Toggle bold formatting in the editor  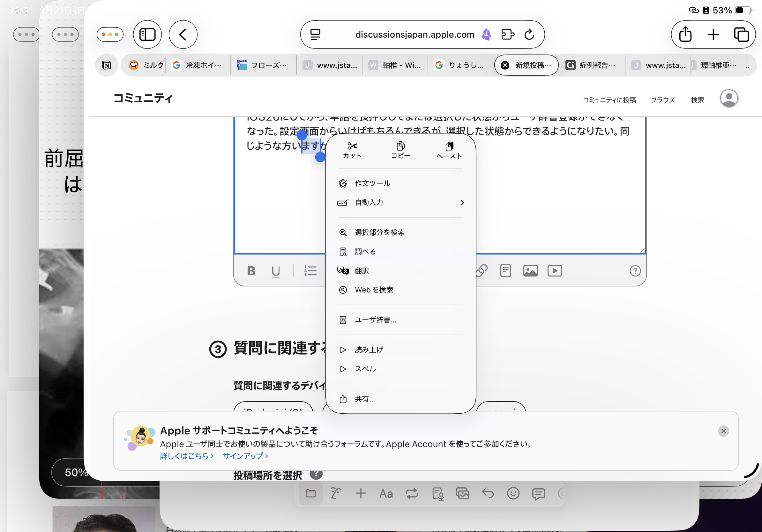251,271
